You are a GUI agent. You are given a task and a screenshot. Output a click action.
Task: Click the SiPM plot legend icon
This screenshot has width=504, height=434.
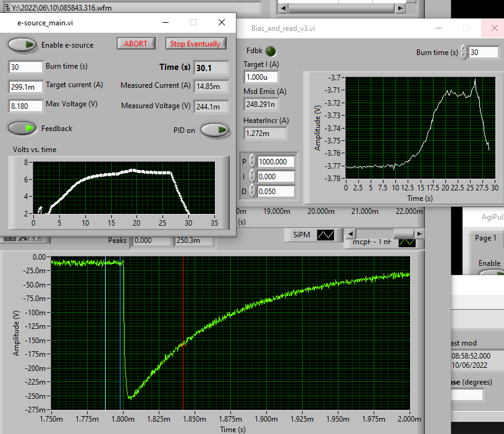325,235
